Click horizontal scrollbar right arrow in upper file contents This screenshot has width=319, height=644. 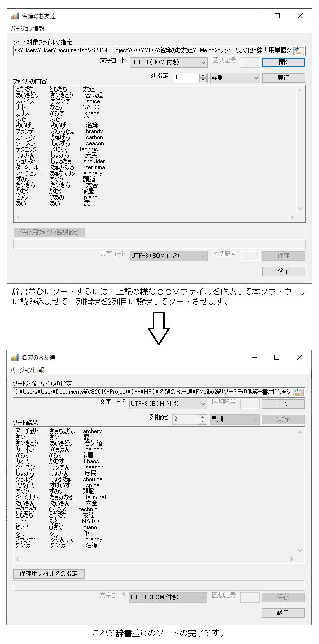(x=292, y=218)
